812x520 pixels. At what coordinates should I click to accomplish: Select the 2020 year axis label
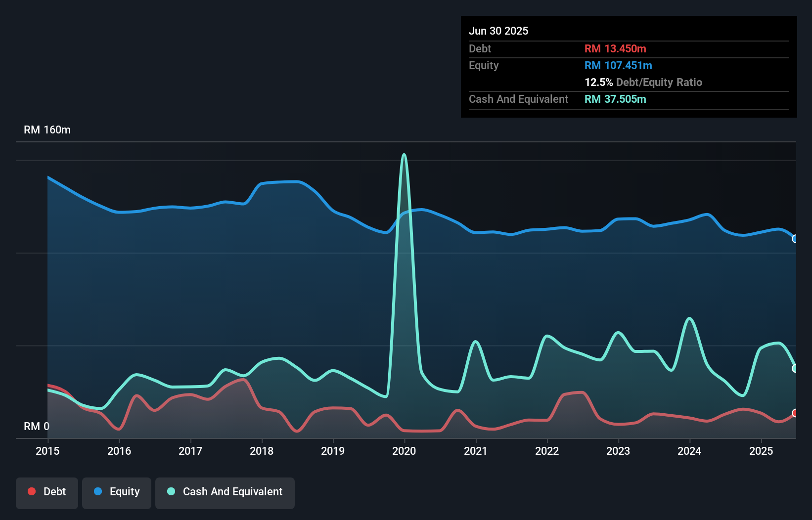[x=404, y=451]
